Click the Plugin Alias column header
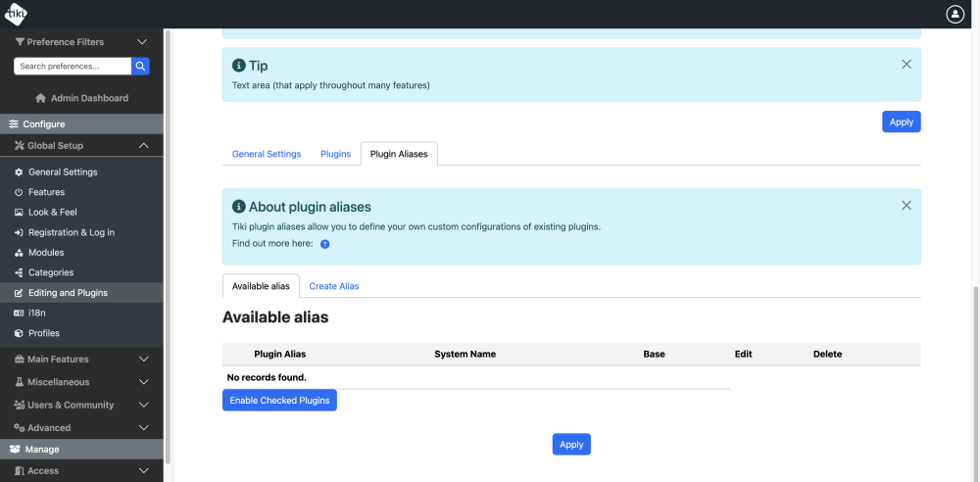This screenshot has width=980, height=482. coord(280,354)
